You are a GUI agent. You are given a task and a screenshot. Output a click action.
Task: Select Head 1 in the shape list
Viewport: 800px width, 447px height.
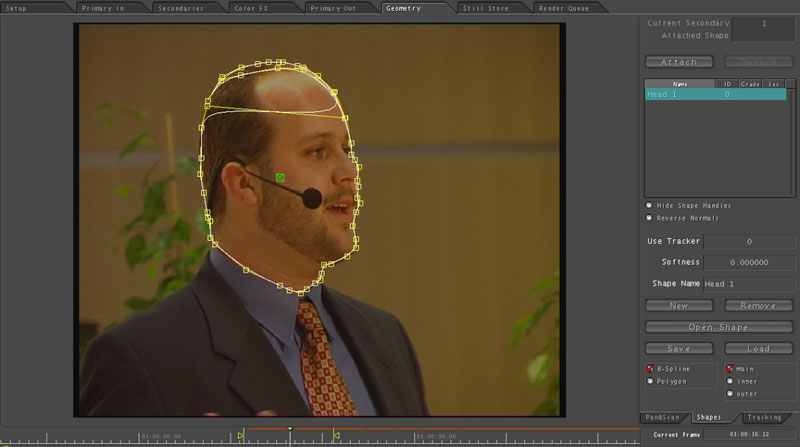(x=680, y=95)
